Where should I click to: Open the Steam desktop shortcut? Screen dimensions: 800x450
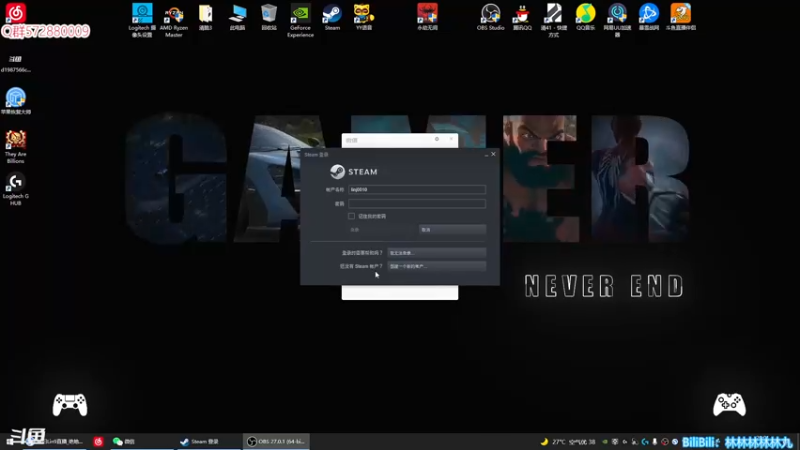coord(332,17)
